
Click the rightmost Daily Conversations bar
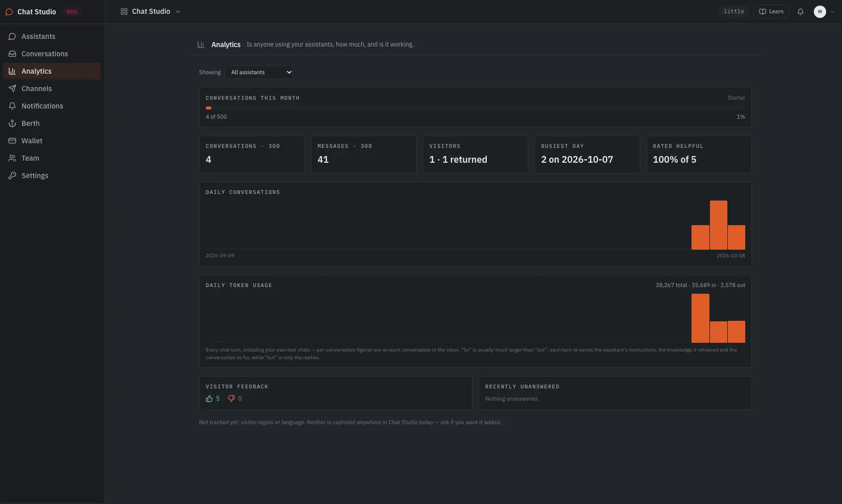click(x=736, y=237)
